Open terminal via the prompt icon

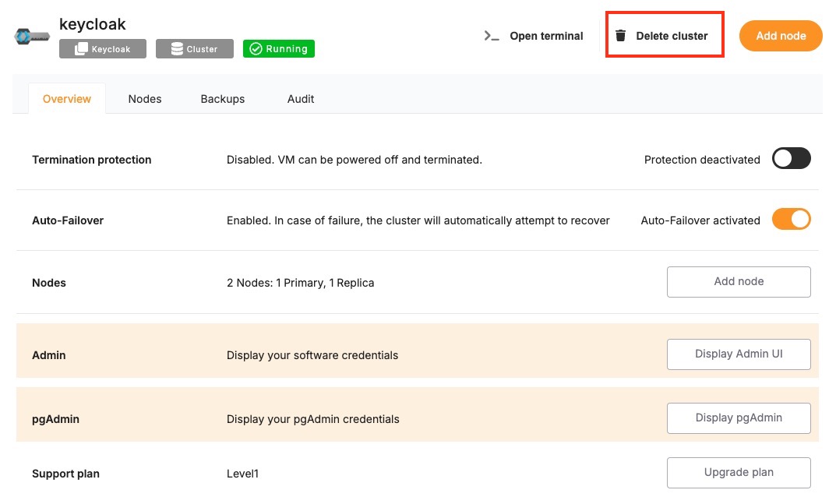(x=491, y=36)
